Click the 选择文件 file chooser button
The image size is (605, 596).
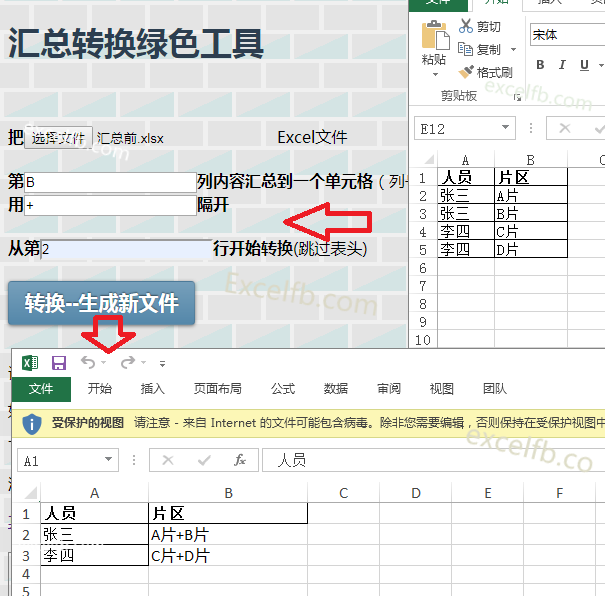coord(58,138)
